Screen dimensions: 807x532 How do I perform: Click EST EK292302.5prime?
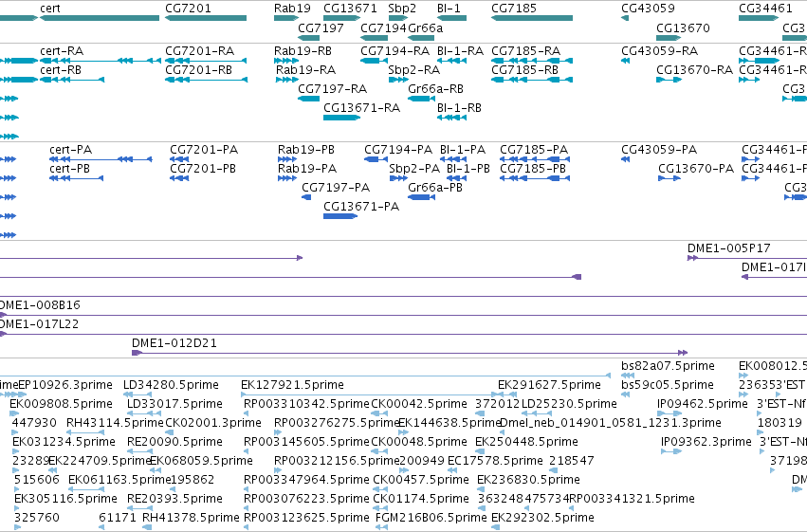coord(543,518)
